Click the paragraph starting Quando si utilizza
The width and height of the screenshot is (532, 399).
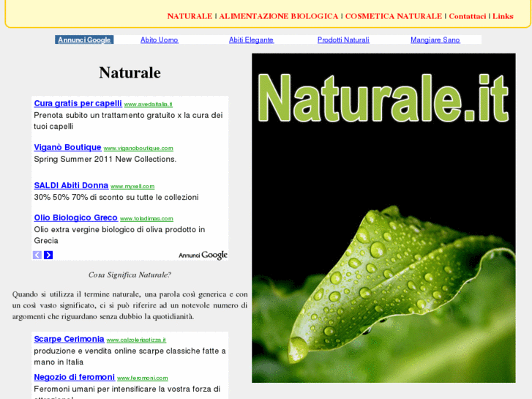click(x=130, y=305)
